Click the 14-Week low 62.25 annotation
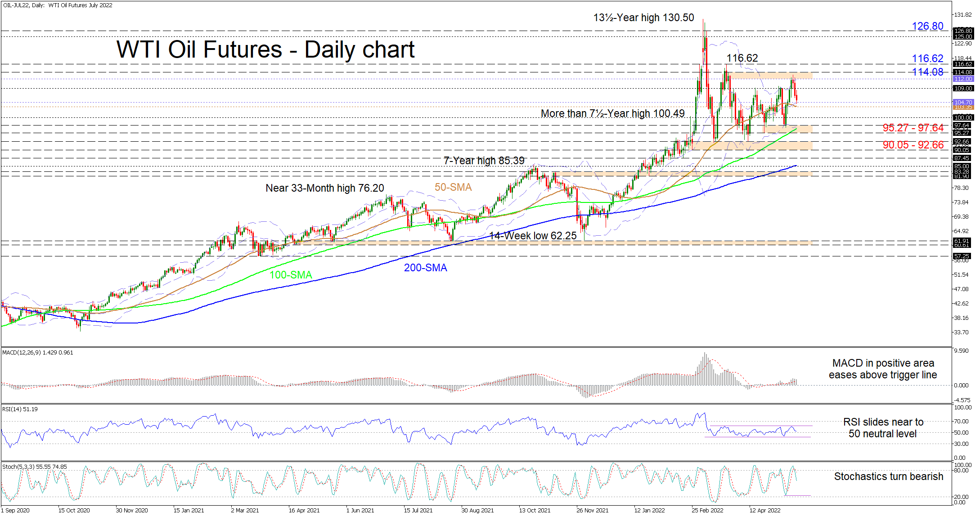Viewport: 980px width, 516px height. point(533,236)
